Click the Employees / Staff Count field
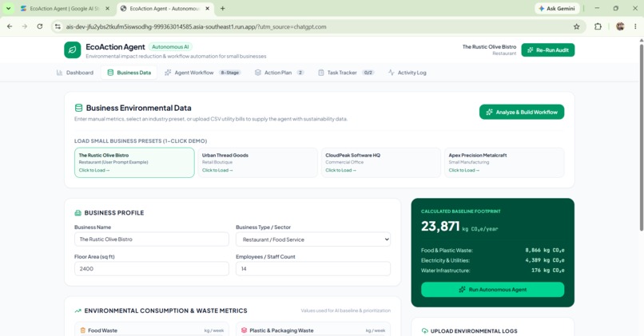This screenshot has width=644, height=336. pyautogui.click(x=313, y=269)
